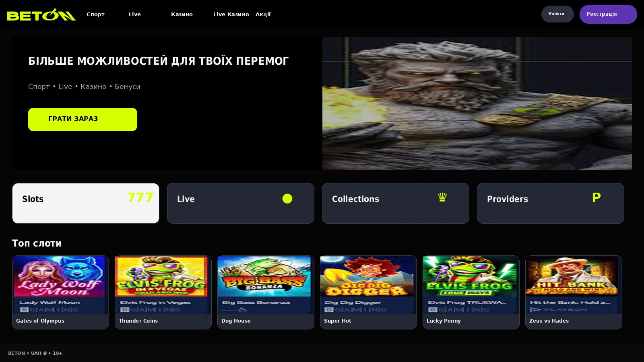Click the Super Hot label
The height and width of the screenshot is (362, 644).
tap(338, 321)
